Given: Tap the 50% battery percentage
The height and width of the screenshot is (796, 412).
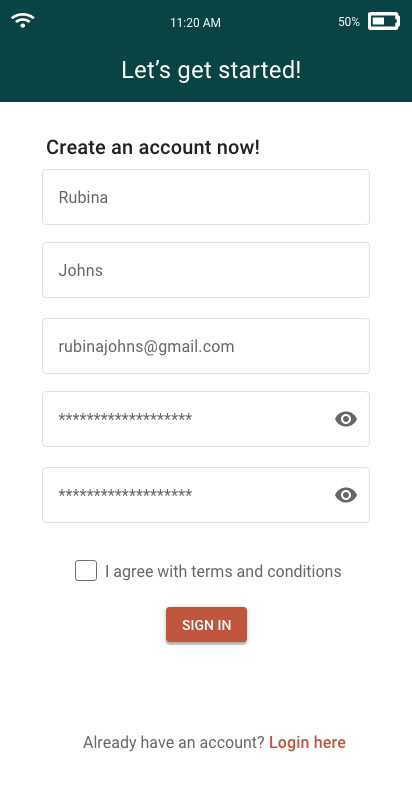Looking at the screenshot, I should coord(349,22).
